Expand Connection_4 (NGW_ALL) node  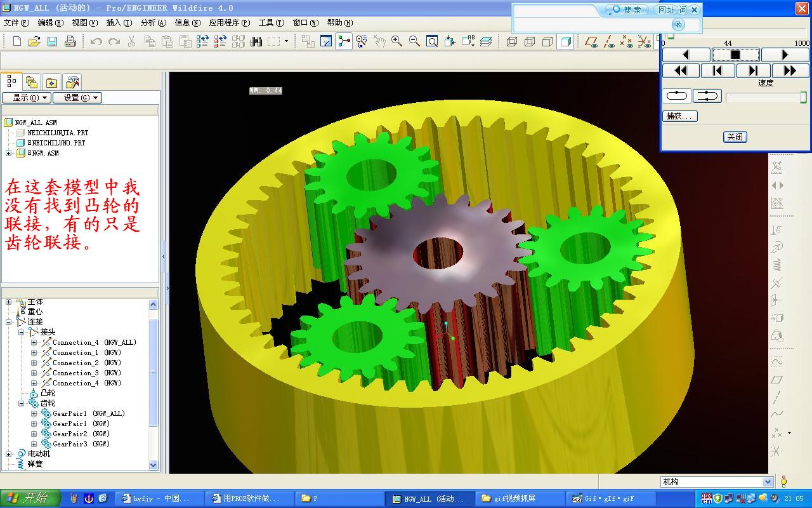tap(34, 342)
